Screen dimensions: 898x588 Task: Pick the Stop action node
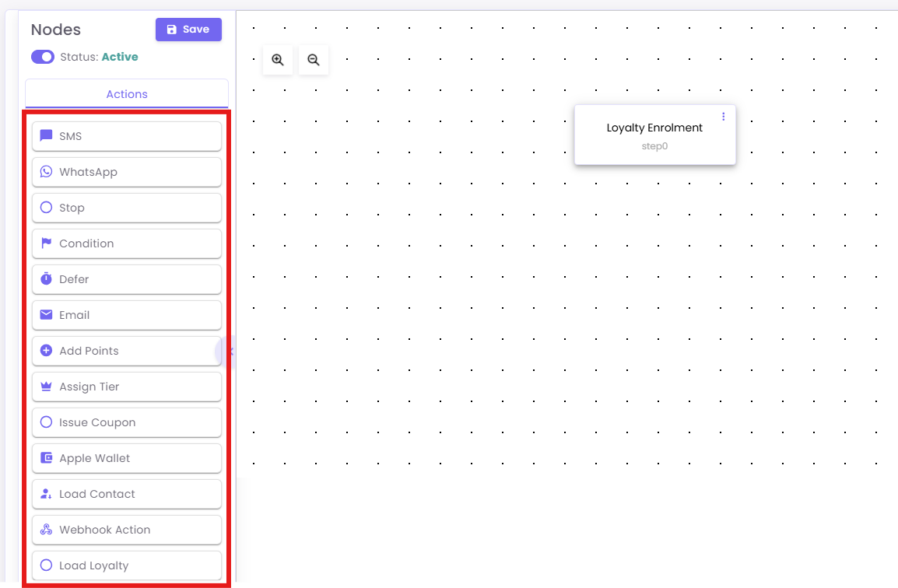(x=127, y=208)
